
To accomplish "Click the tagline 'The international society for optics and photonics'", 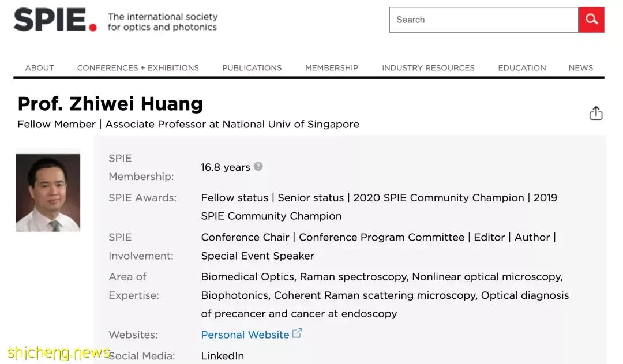I will tap(163, 22).
